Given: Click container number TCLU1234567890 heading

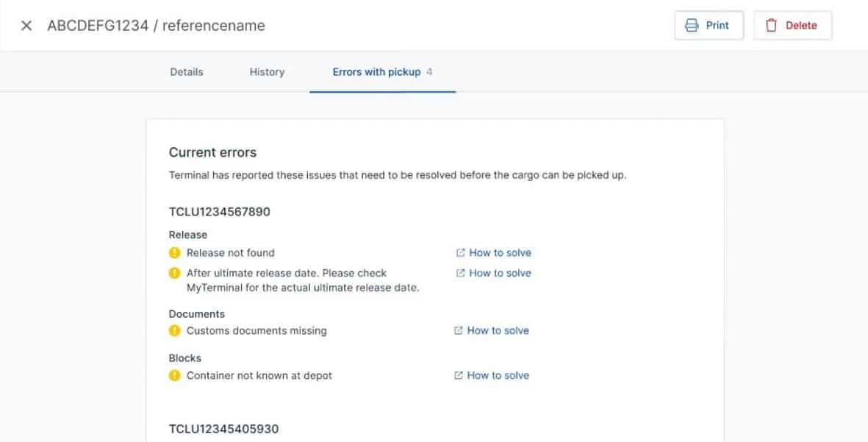Looking at the screenshot, I should (220, 212).
